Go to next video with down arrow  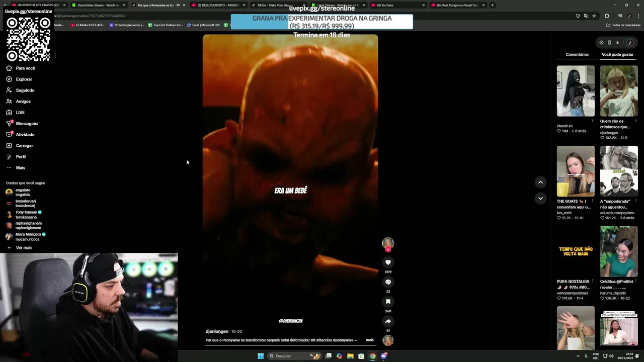click(x=540, y=198)
